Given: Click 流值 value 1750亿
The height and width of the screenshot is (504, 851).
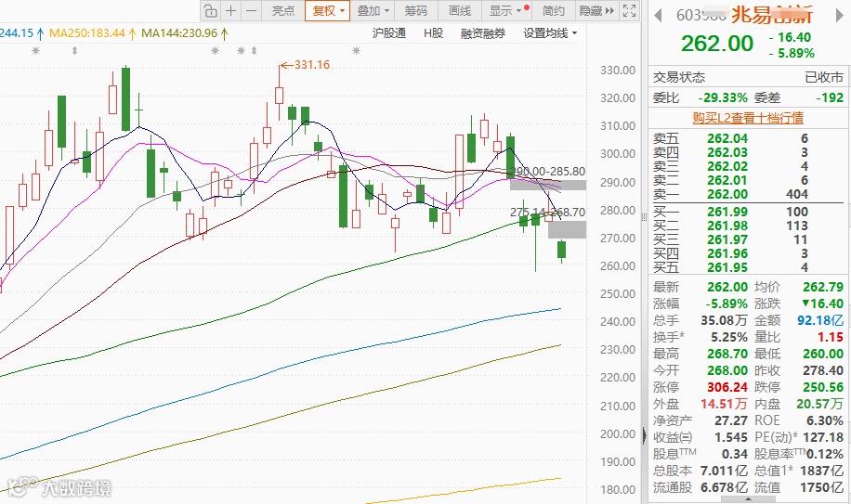Looking at the screenshot, I should coord(821,487).
